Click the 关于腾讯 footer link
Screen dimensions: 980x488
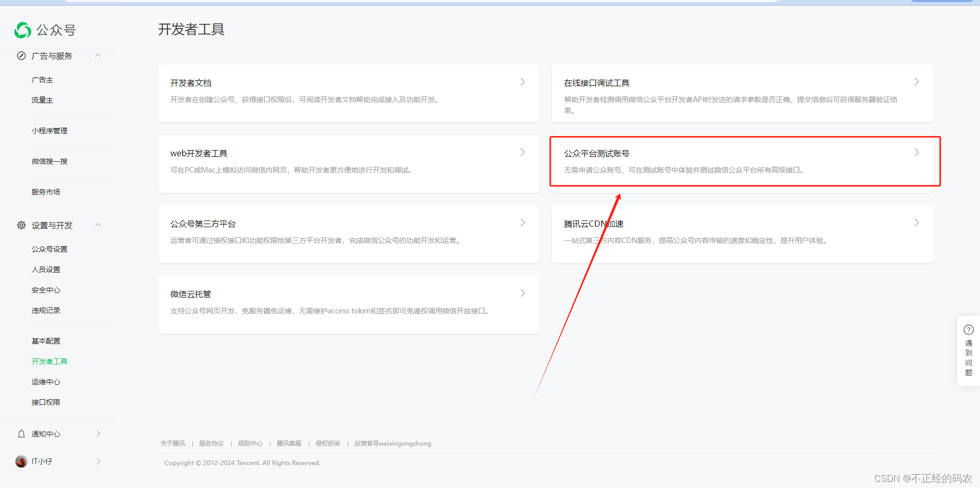tap(173, 444)
